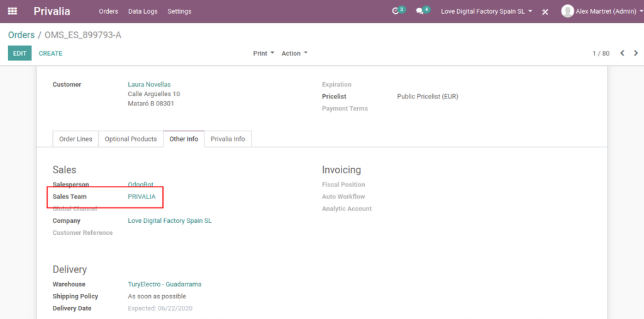The width and height of the screenshot is (644, 319).
Task: Open the TuryElectro - Guadarrama warehouse link
Action: click(x=165, y=284)
